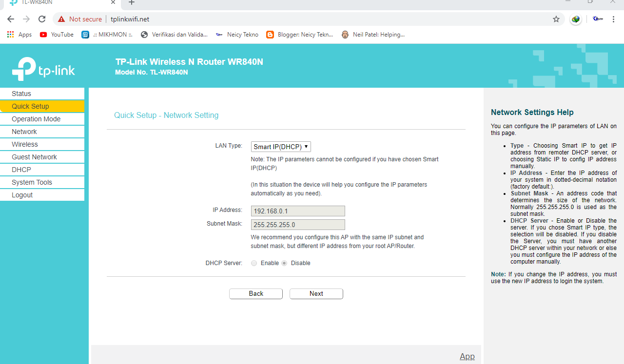624x364 pixels.
Task: Select DHCP Server Enable radio
Action: tap(254, 263)
